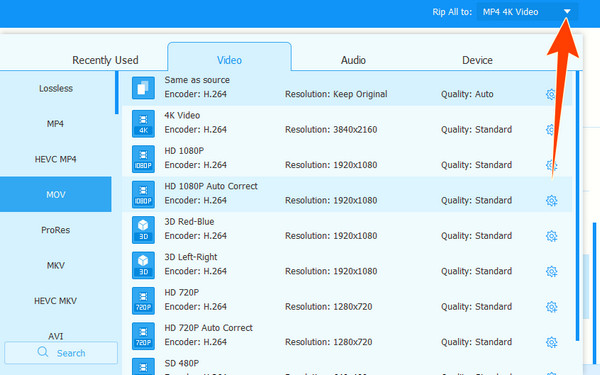Open the Rip All to dropdown arrow
This screenshot has height=375, width=600.
[x=567, y=12]
